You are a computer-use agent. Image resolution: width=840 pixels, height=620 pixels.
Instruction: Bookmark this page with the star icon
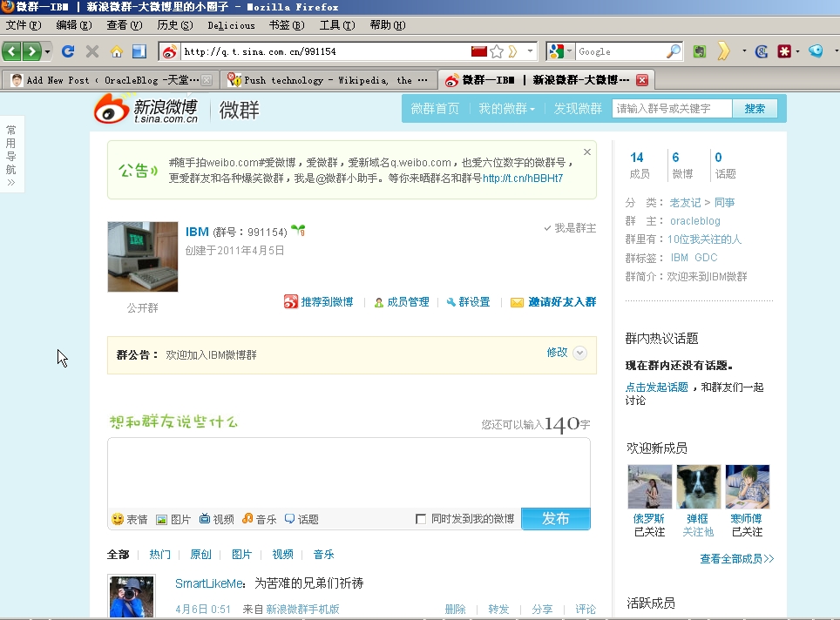coord(497,51)
